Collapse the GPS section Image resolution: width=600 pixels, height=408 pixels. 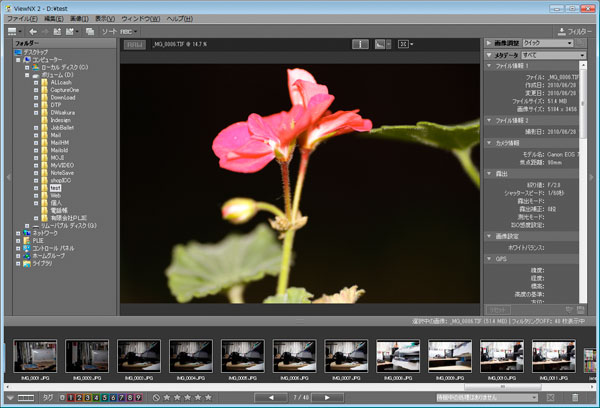tap(489, 259)
